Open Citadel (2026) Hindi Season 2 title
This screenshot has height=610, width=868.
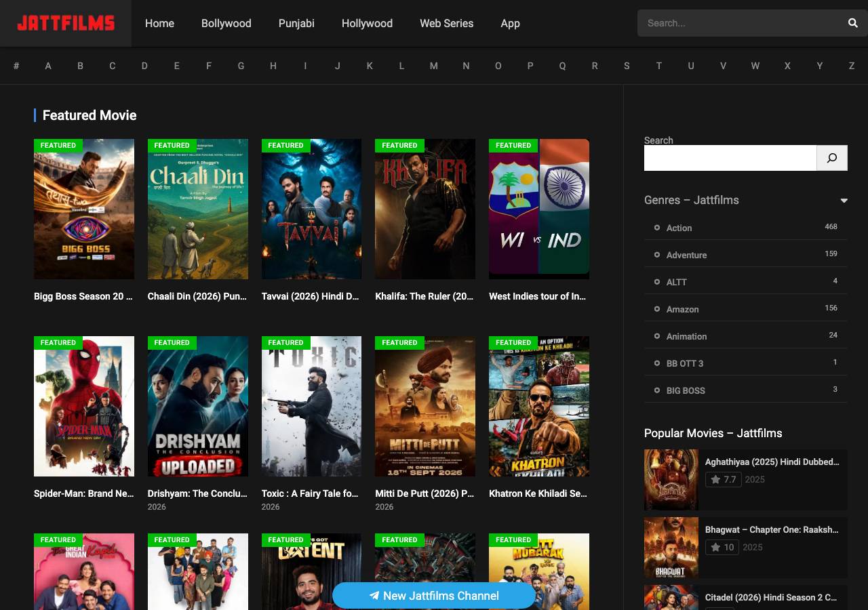[771, 597]
